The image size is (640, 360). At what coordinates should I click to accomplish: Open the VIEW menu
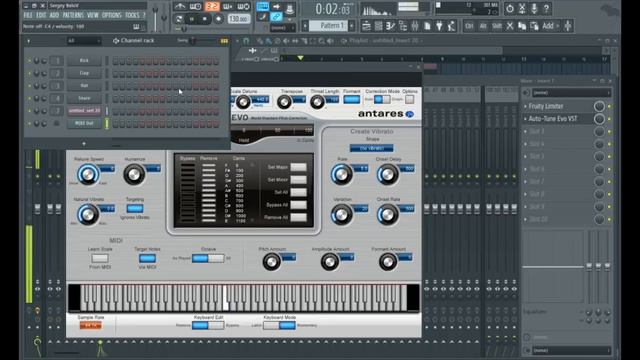pyautogui.click(x=93, y=15)
